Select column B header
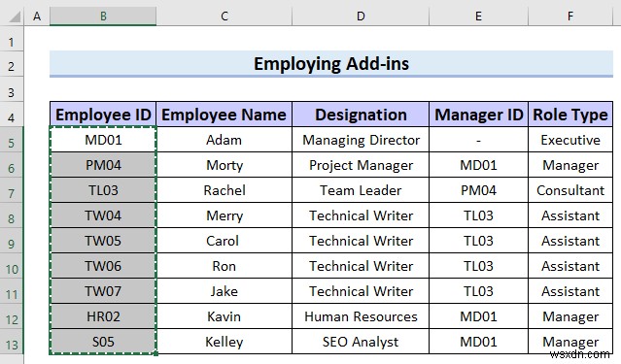 pos(103,17)
